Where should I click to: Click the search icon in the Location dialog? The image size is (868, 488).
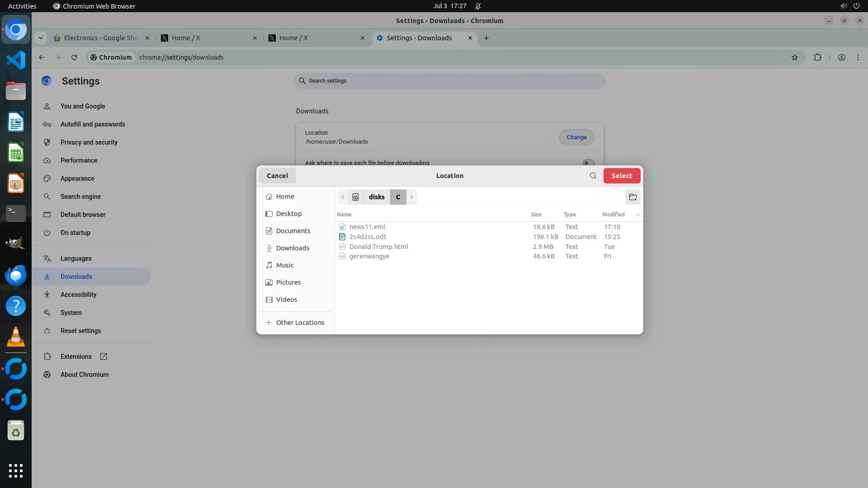[x=593, y=176]
